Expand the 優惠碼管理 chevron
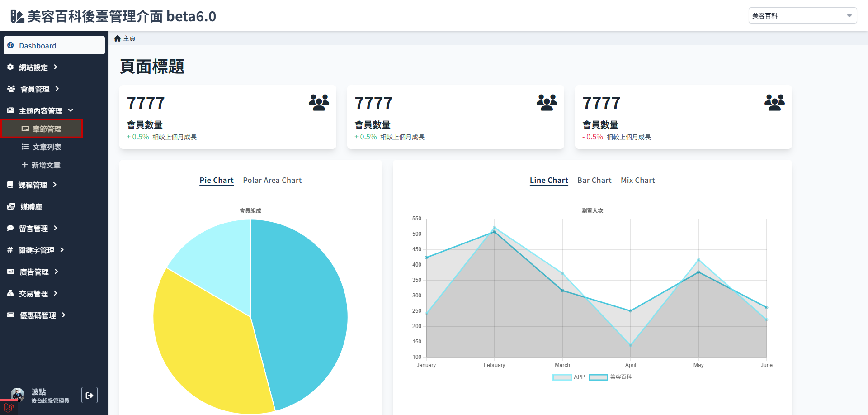868x415 pixels. click(x=63, y=315)
